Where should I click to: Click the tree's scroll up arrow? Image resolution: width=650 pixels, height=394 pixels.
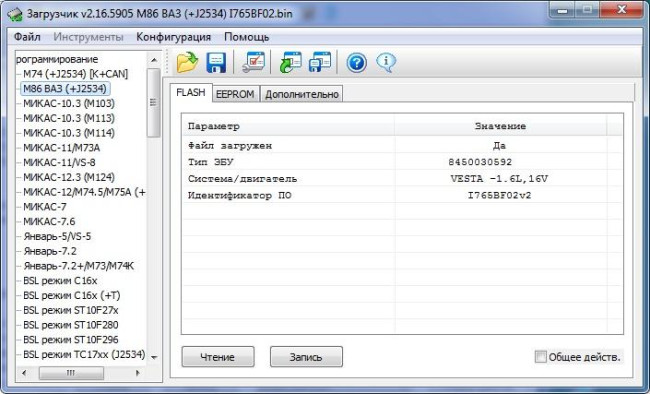pyautogui.click(x=154, y=60)
